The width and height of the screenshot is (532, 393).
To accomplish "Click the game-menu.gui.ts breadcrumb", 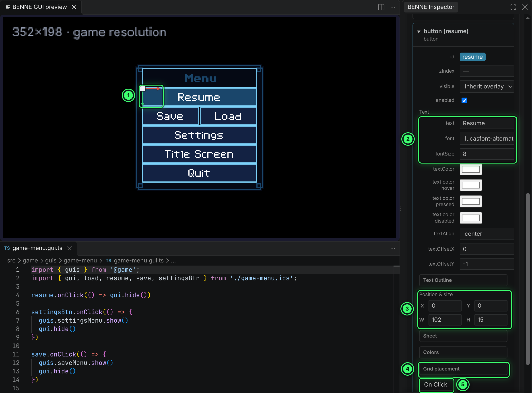I will [138, 260].
